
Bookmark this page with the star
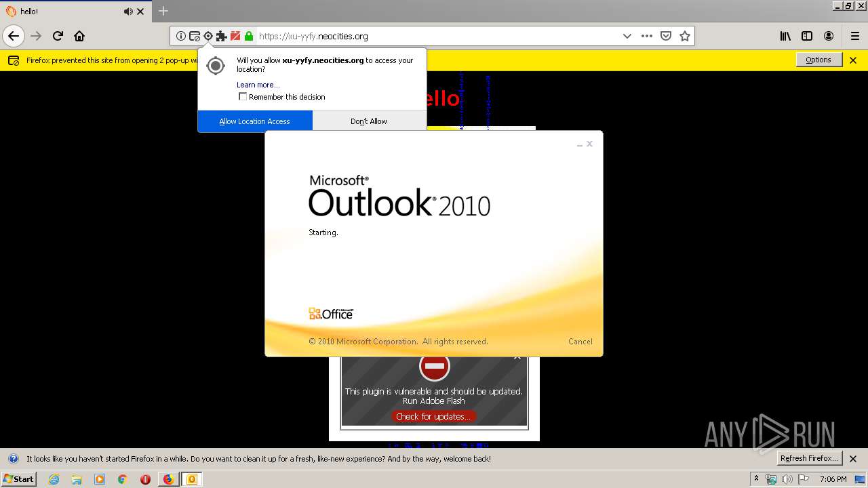click(x=685, y=36)
